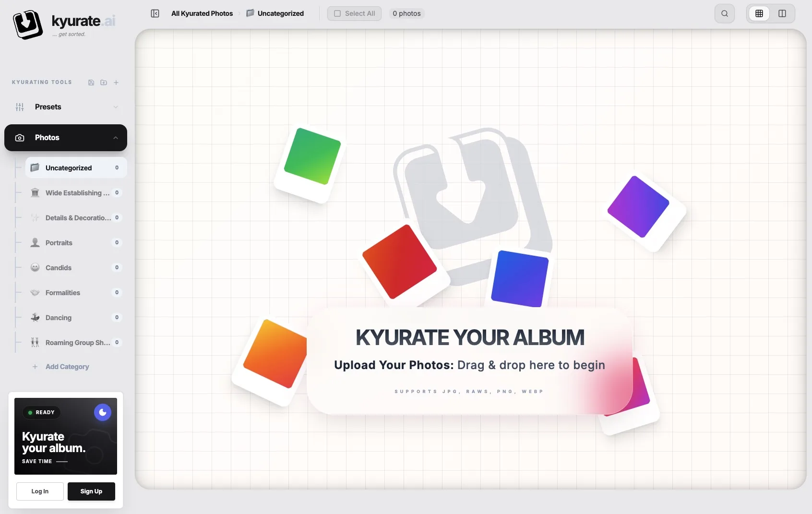Click the Uncategorized folder icon in sidebar
The height and width of the screenshot is (514, 812).
click(x=35, y=167)
